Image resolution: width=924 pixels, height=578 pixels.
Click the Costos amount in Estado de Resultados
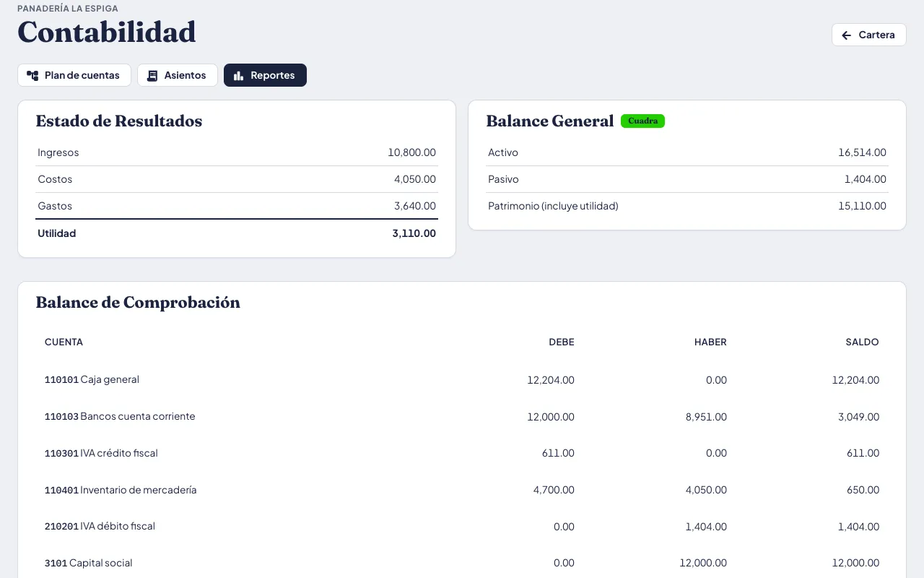pos(415,179)
